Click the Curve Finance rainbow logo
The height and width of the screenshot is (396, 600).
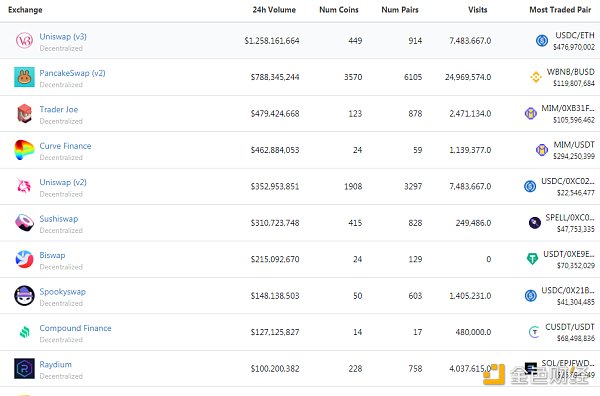[x=24, y=150]
